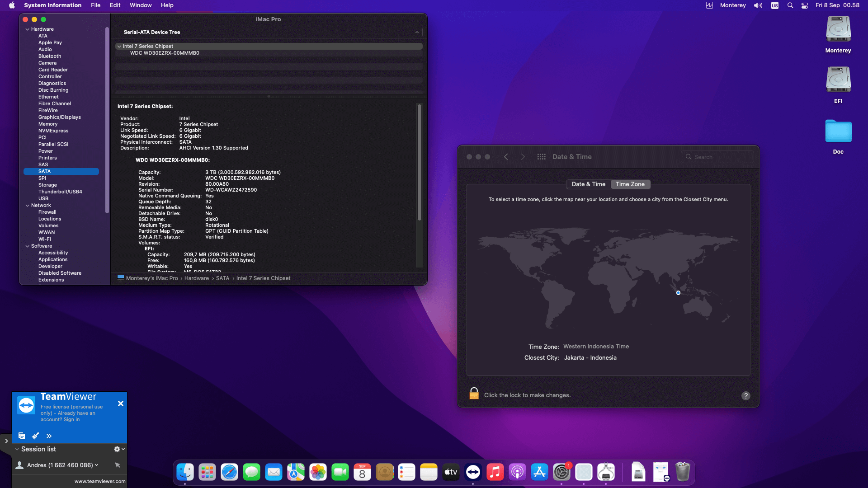Viewport: 868px width, 488px height.
Task: Open Control Center in menu bar
Action: point(805,5)
